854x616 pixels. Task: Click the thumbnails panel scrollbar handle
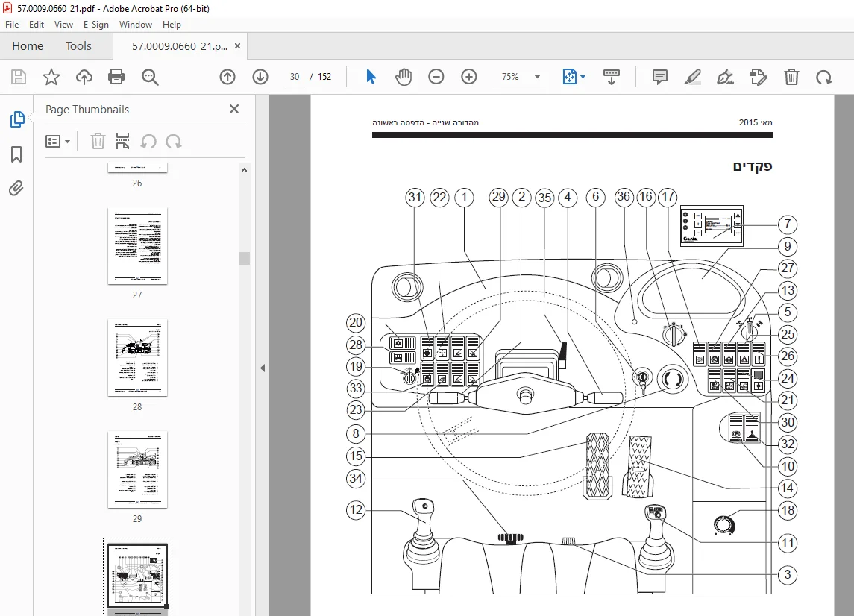[x=245, y=258]
